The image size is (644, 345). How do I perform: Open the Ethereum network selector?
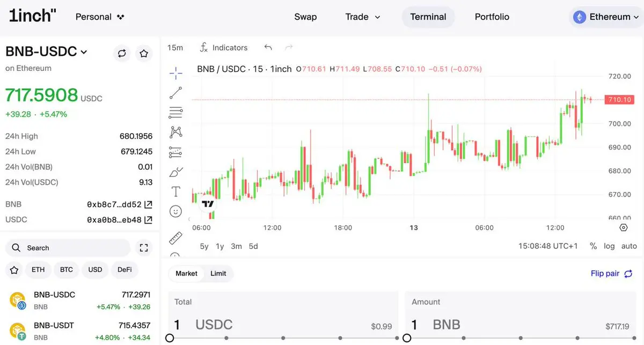click(605, 17)
